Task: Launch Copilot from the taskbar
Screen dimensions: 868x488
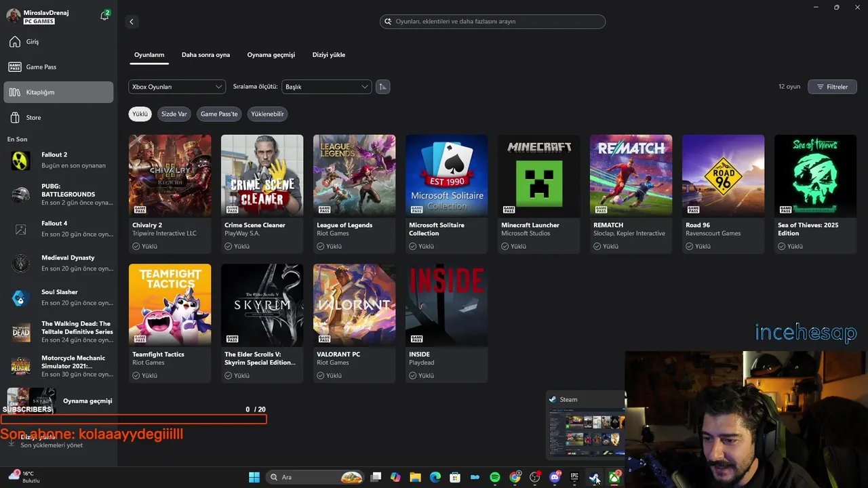Action: (x=395, y=477)
